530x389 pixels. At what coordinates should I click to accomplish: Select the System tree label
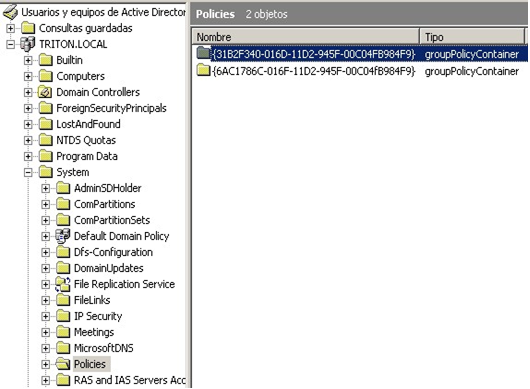73,172
